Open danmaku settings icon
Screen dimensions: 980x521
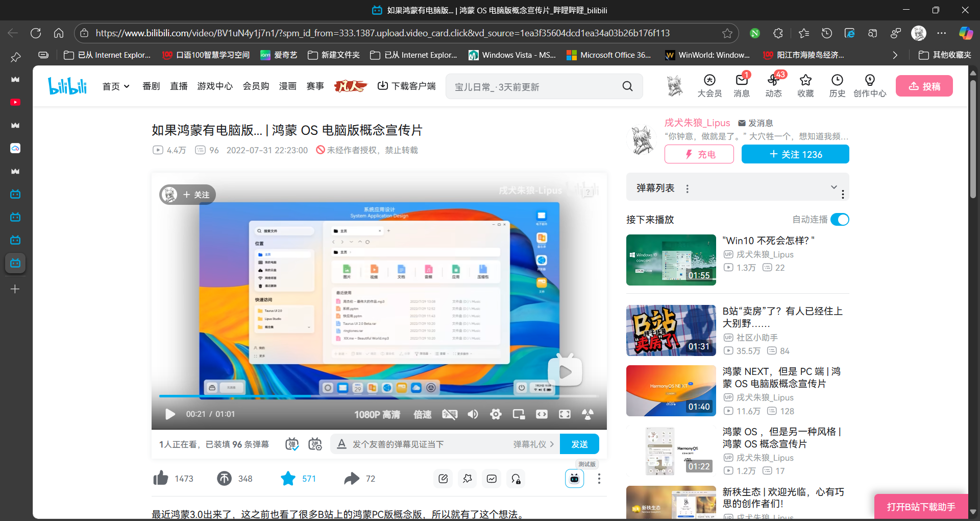(x=315, y=444)
